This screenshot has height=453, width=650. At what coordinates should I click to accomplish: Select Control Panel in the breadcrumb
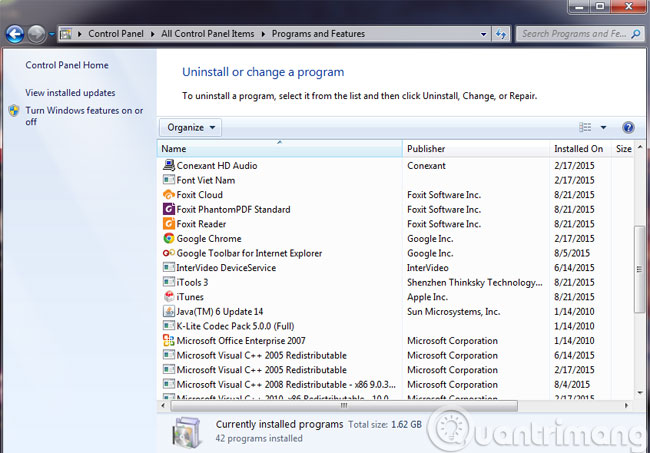coord(116,34)
